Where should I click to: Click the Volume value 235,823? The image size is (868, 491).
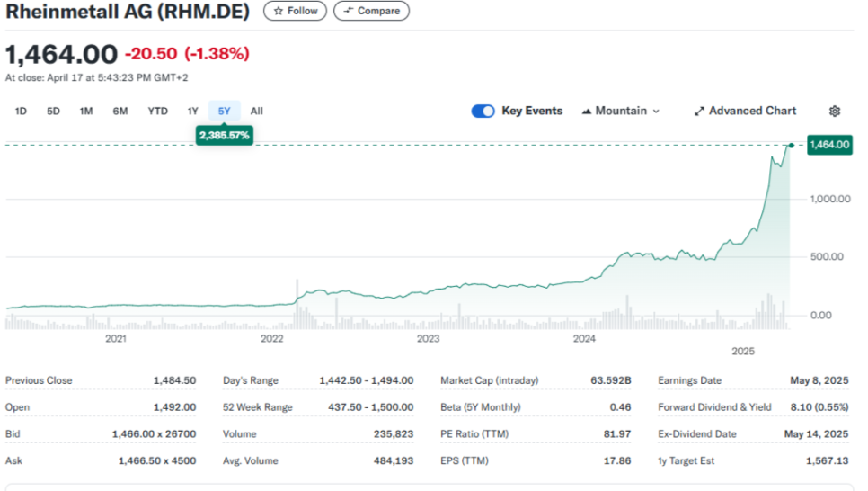(393, 433)
